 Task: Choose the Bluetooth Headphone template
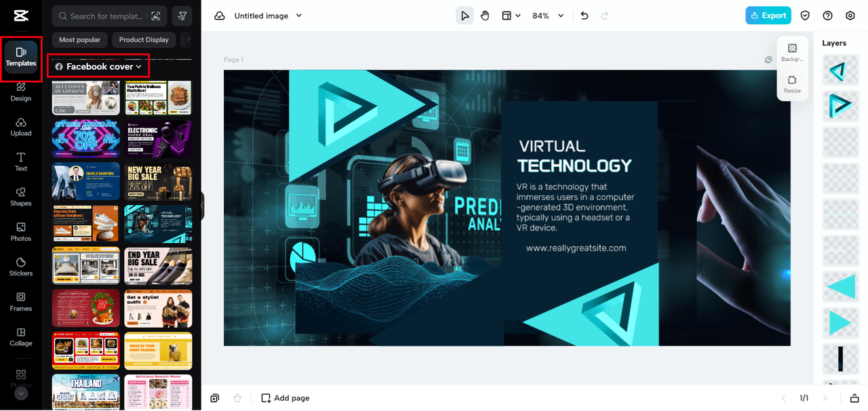coord(86,98)
